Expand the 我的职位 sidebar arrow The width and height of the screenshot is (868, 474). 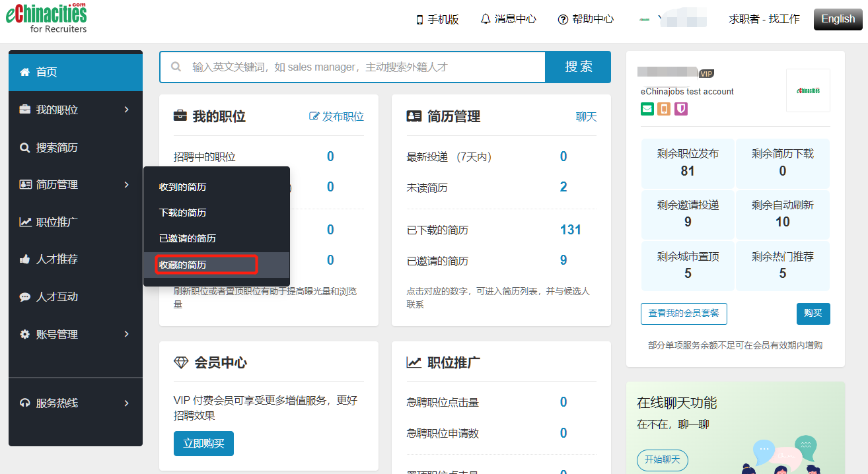point(126,110)
